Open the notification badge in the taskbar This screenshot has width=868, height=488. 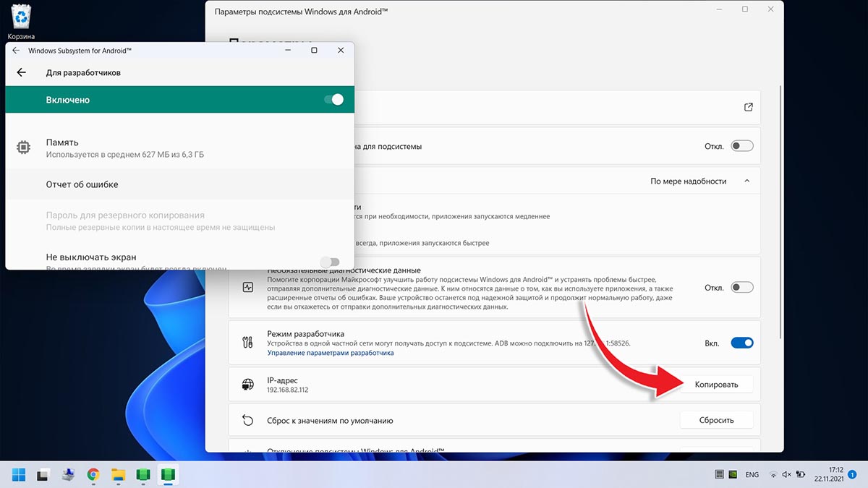(x=852, y=474)
